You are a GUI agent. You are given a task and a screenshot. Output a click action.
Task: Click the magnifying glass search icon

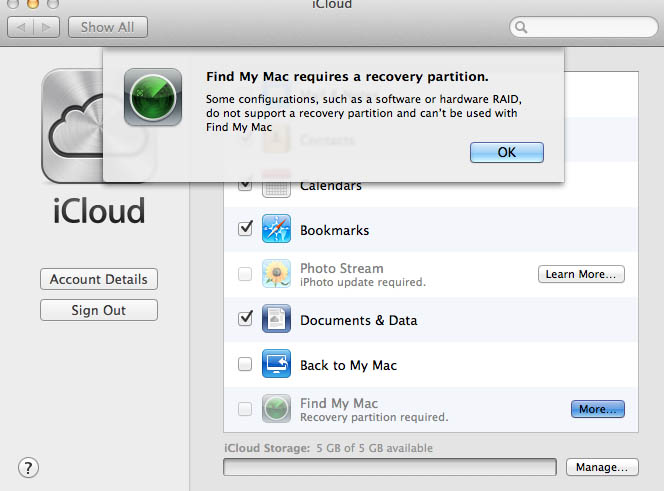point(521,27)
